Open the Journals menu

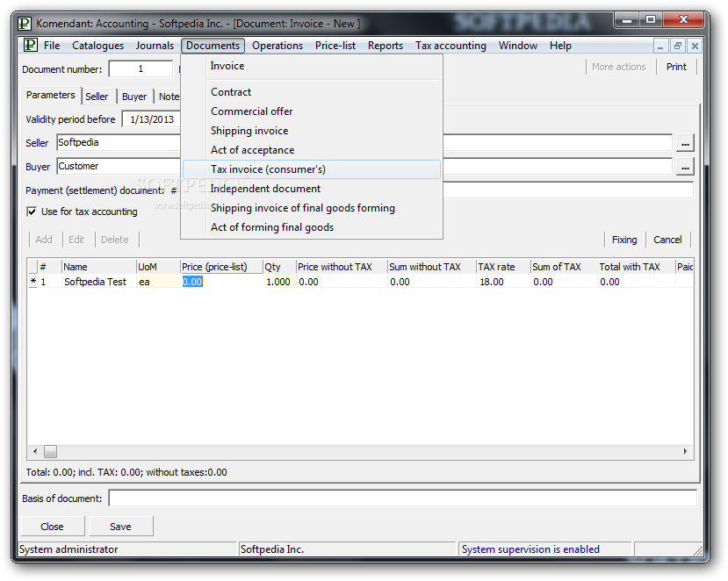[x=155, y=46]
